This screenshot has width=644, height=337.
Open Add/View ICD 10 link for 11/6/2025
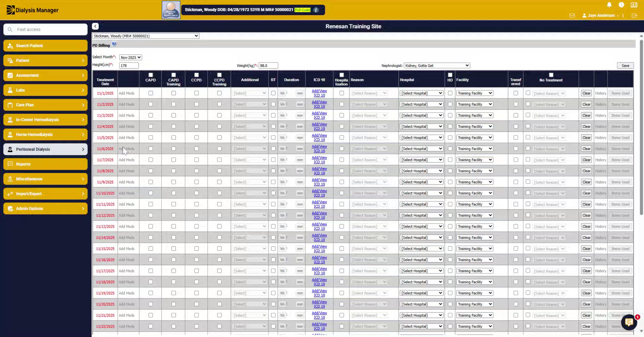[x=319, y=149]
